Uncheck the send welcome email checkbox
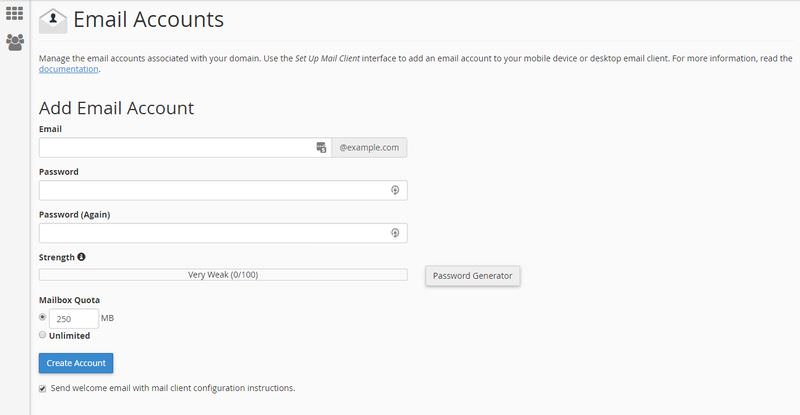The height and width of the screenshot is (415, 800). pos(42,388)
